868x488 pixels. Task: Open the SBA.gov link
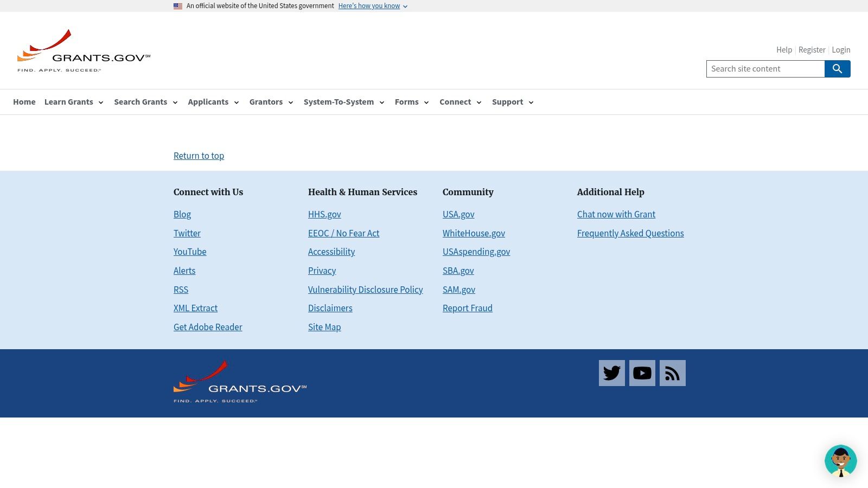(x=458, y=271)
